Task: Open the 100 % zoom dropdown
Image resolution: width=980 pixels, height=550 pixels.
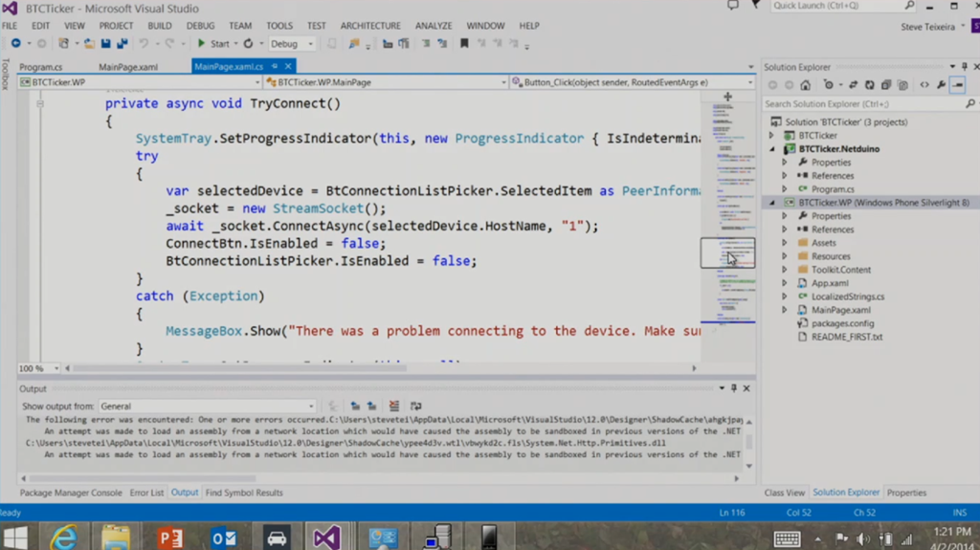Action: [38, 369]
